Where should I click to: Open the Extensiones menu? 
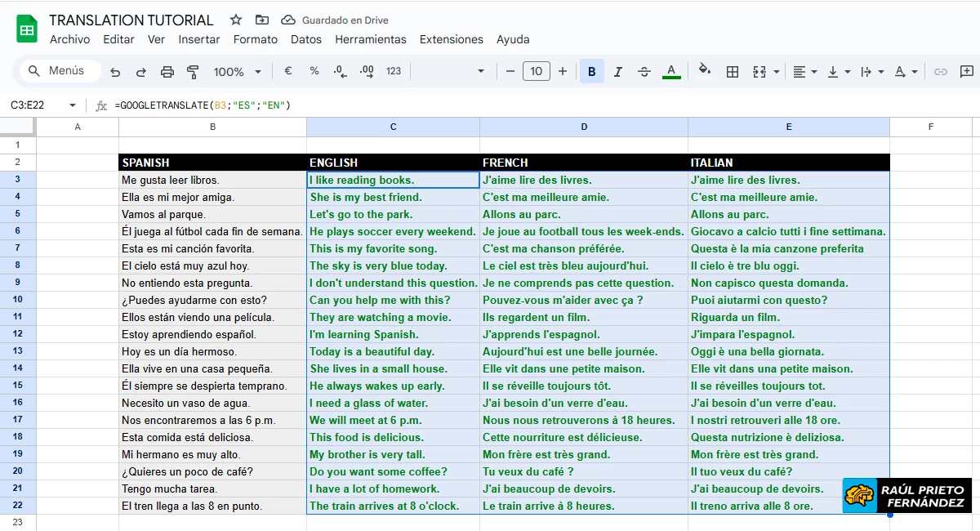(451, 39)
